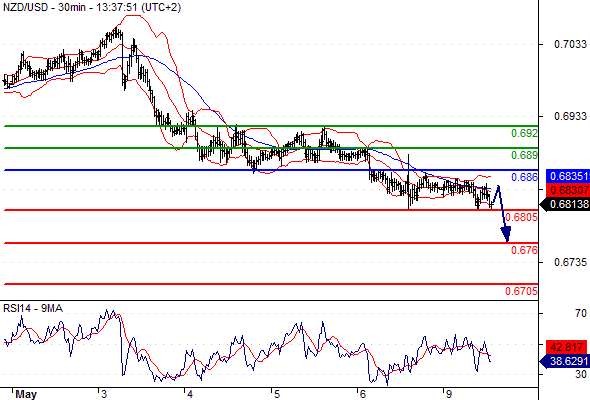This screenshot has height=400, width=590.
Task: Click the blue 0.686 pivot label
Action: pos(524,177)
